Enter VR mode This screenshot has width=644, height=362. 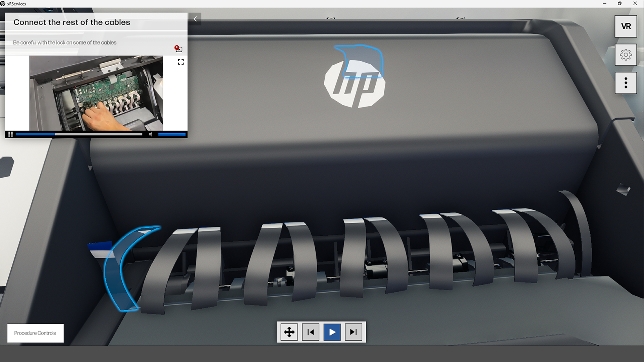tap(626, 26)
